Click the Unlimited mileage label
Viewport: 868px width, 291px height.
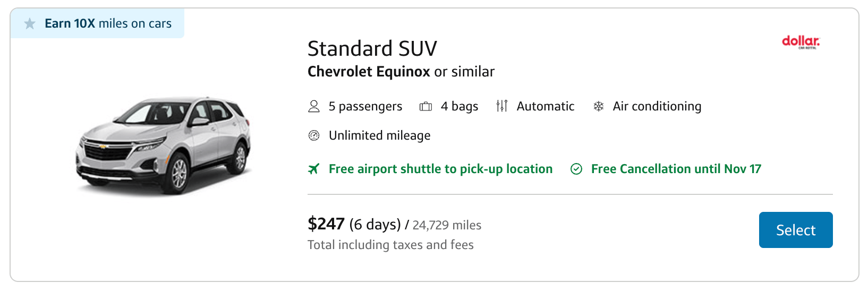click(379, 135)
